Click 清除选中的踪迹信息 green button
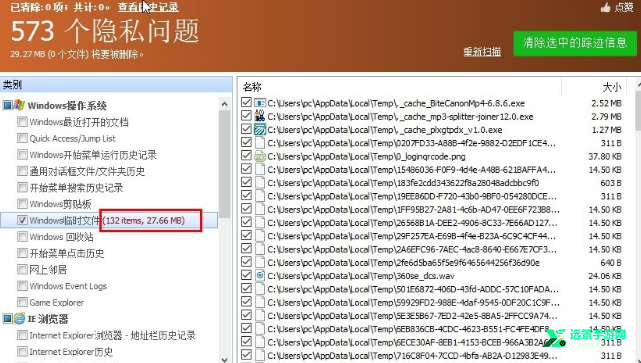 click(574, 43)
